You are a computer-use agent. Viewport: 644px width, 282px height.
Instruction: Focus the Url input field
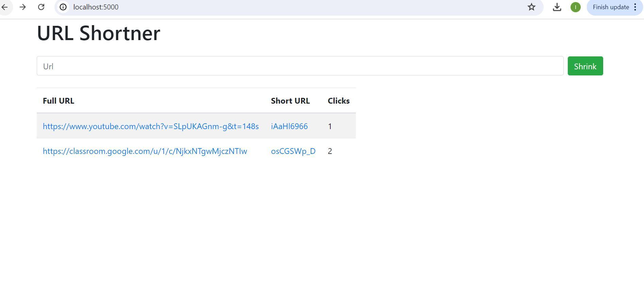[x=300, y=66]
